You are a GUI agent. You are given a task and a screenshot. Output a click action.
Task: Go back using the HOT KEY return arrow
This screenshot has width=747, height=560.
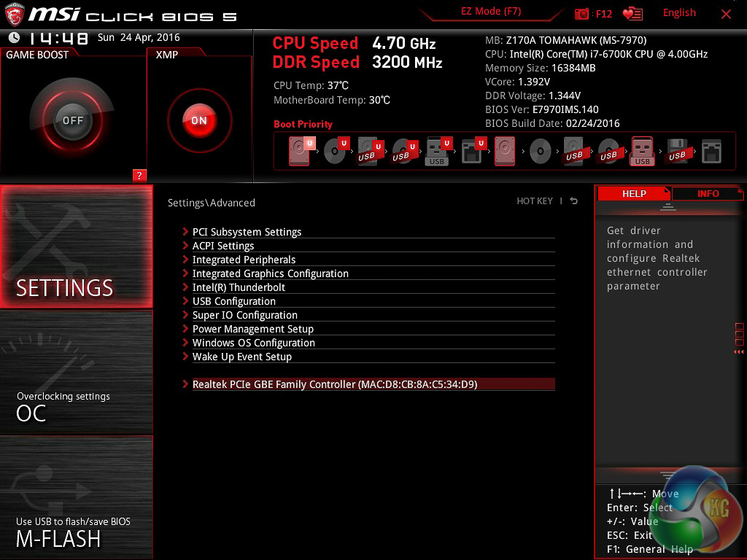(x=573, y=201)
